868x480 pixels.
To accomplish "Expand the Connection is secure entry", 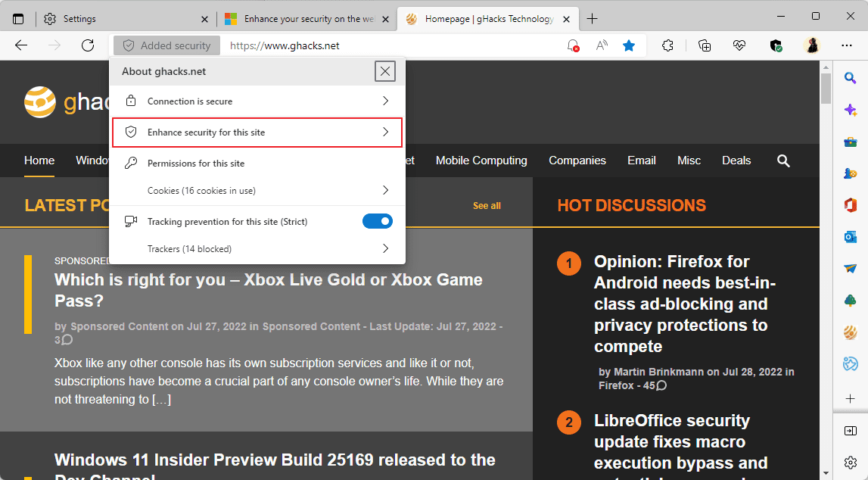I will 257,101.
